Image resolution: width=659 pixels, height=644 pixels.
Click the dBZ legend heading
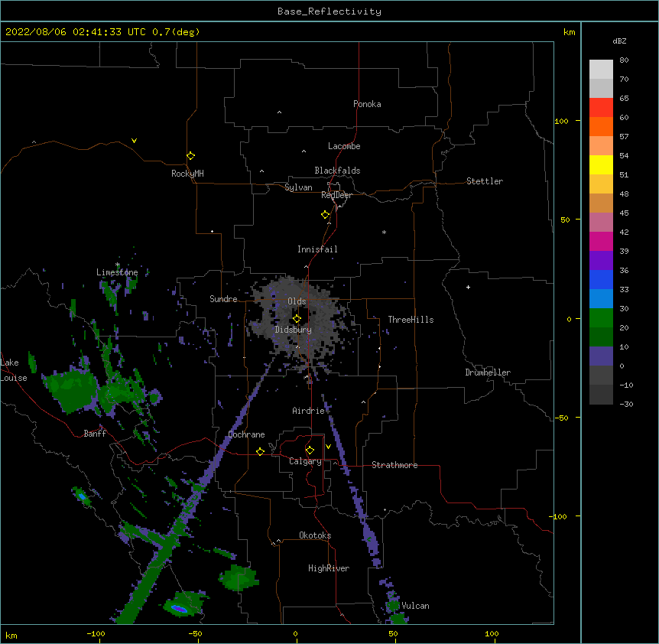pyautogui.click(x=619, y=41)
